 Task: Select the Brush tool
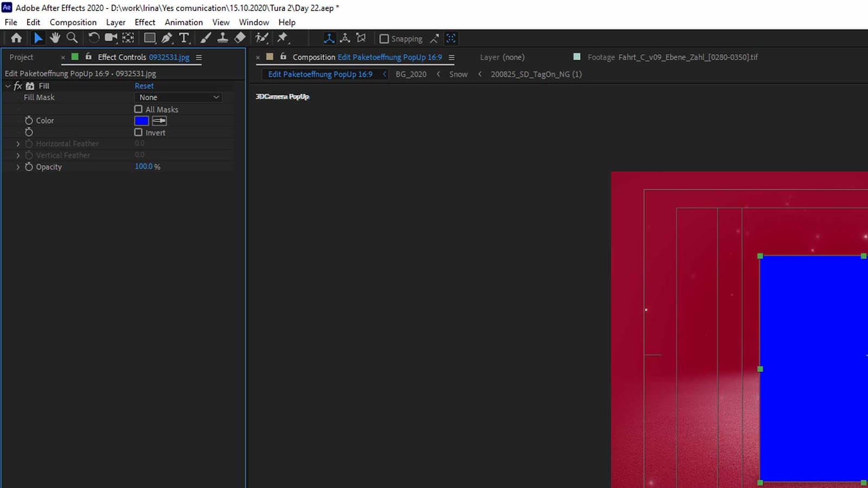tap(206, 38)
